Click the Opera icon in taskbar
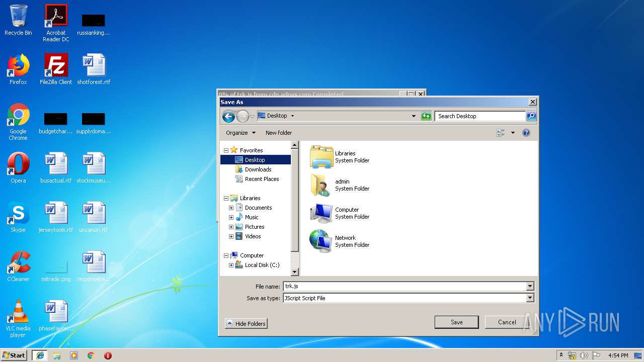The height and width of the screenshot is (362, 644). (108, 355)
